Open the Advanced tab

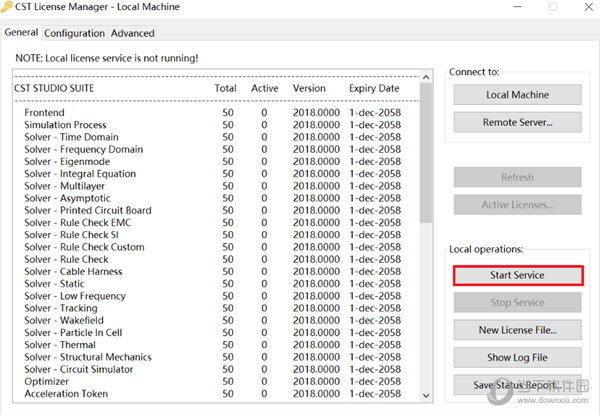[132, 33]
